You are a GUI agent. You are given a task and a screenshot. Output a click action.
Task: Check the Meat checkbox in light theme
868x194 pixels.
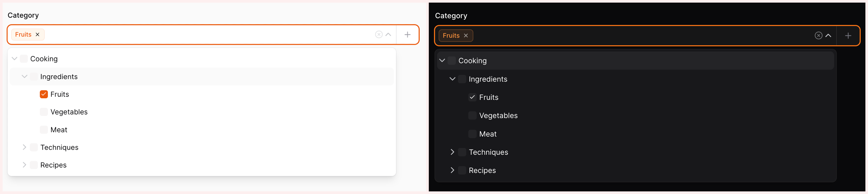tap(44, 130)
